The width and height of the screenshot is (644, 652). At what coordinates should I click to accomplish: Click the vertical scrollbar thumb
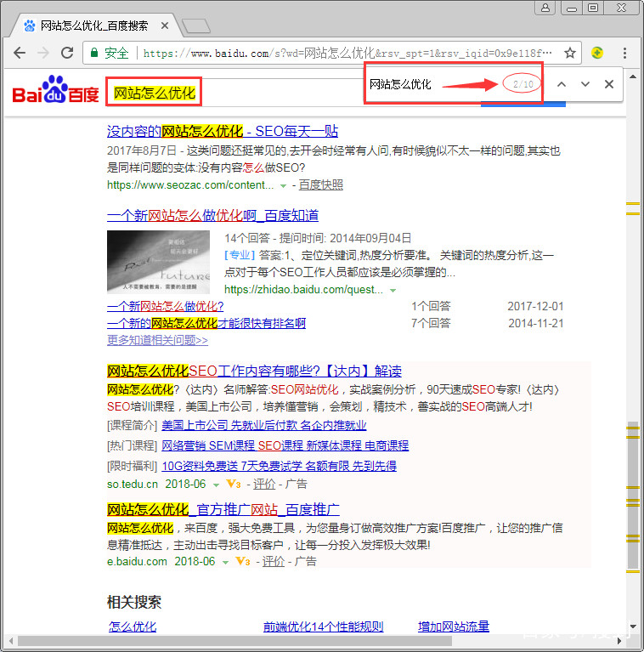632,493
